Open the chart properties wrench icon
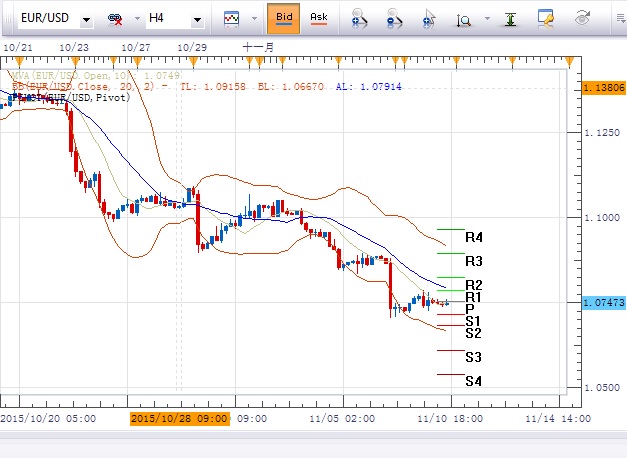This screenshot has width=627, height=458. click(546, 18)
